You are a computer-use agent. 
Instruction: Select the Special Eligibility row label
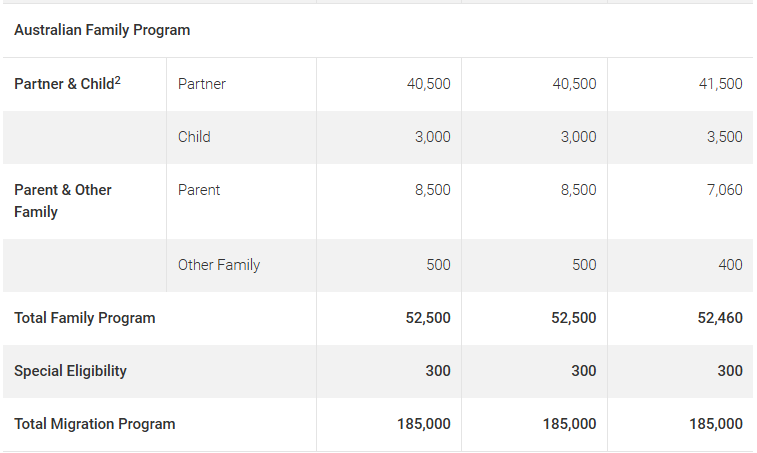[70, 371]
